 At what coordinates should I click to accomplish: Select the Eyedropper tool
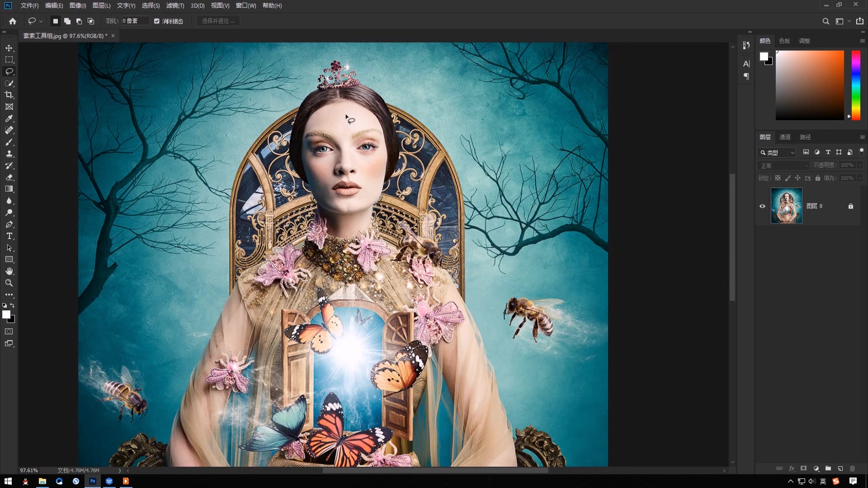coord(9,118)
